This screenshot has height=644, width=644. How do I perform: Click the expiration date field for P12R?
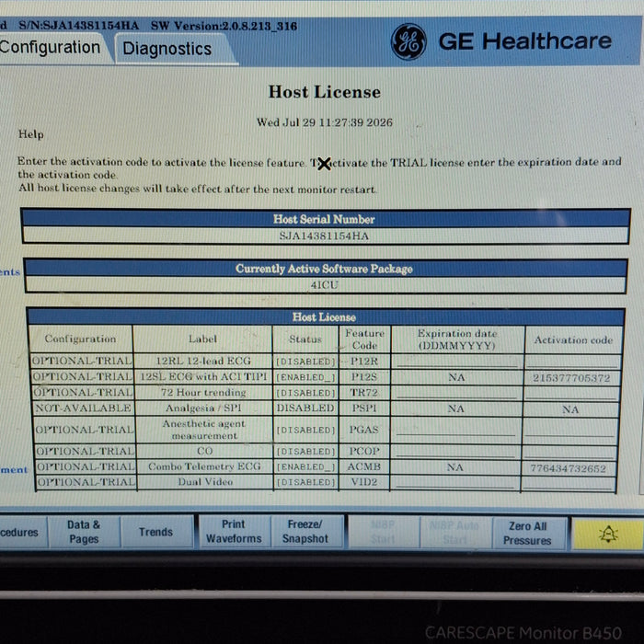[x=456, y=362]
